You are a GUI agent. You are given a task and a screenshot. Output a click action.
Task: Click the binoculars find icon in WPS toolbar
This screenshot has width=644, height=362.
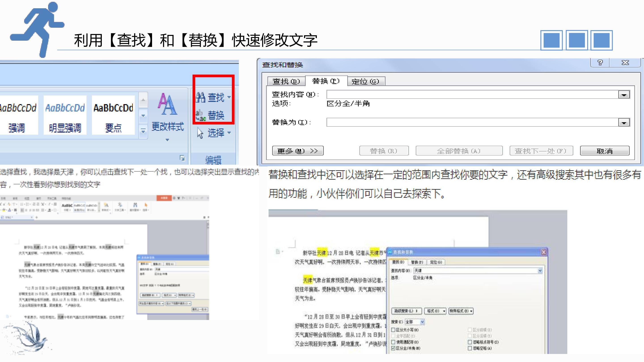[135, 205]
